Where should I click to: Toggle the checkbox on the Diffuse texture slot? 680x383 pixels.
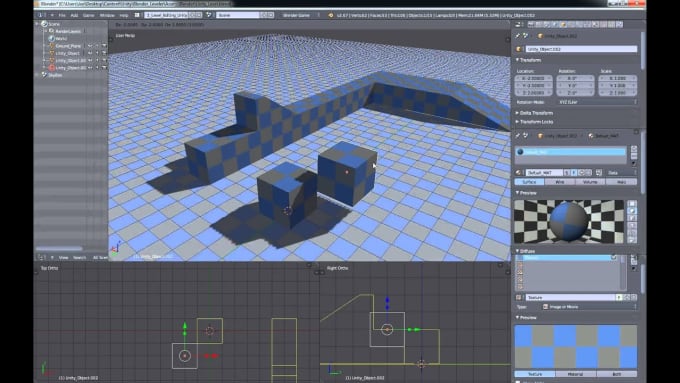pos(614,258)
